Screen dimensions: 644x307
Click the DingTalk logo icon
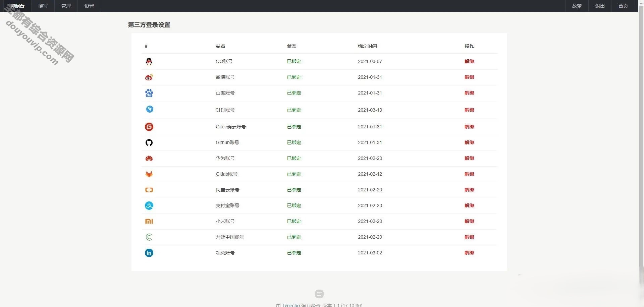[150, 109]
